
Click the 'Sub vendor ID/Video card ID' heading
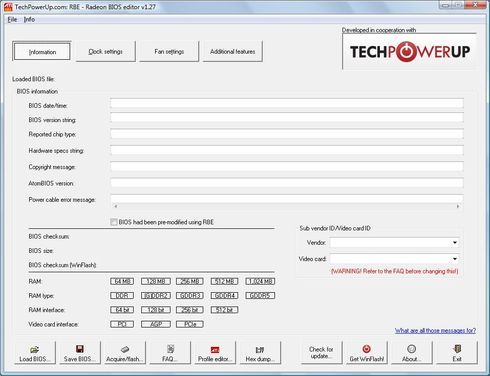pyautogui.click(x=335, y=228)
